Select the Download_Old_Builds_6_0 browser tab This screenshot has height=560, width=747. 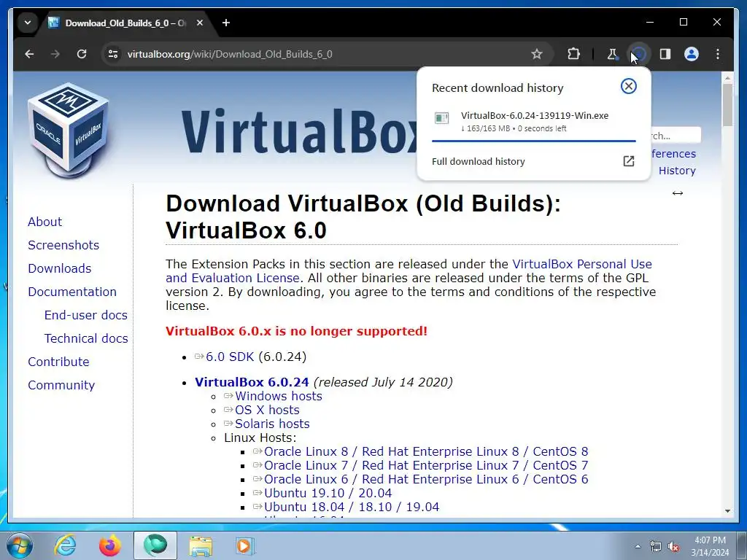125,23
